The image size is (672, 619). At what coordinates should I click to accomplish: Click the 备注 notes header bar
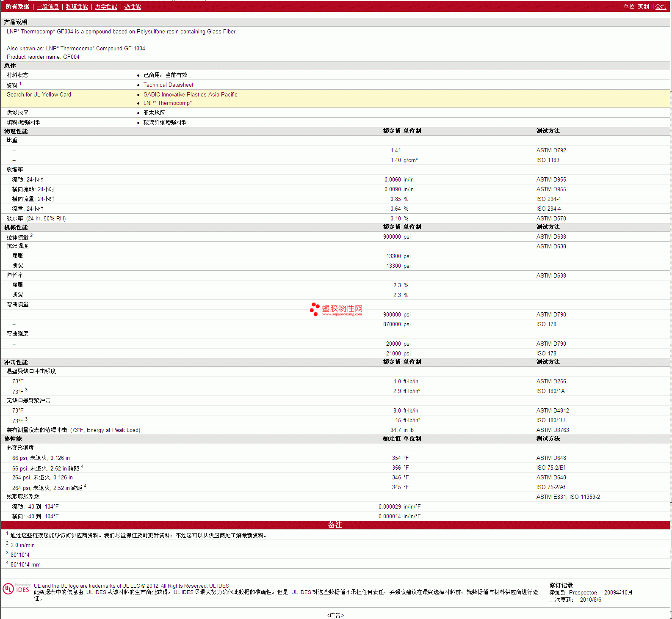point(335,525)
